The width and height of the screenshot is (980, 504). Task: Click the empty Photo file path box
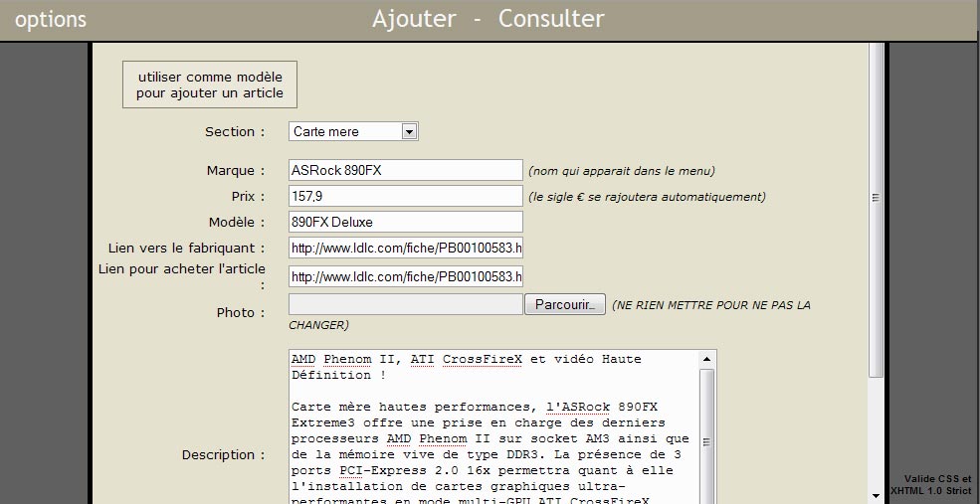405,304
